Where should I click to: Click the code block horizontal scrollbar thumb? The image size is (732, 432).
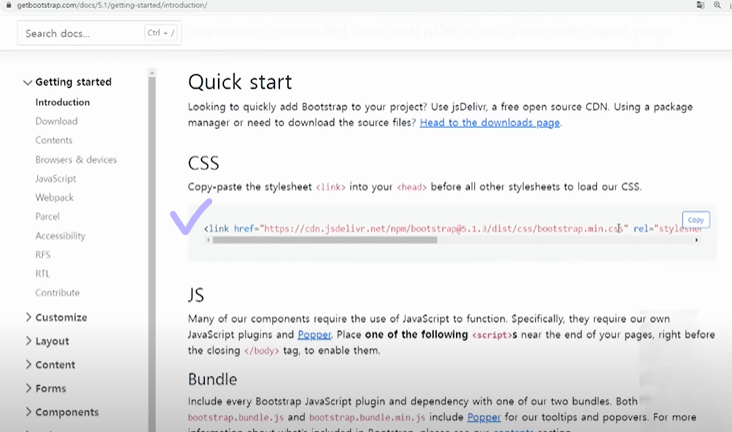325,240
